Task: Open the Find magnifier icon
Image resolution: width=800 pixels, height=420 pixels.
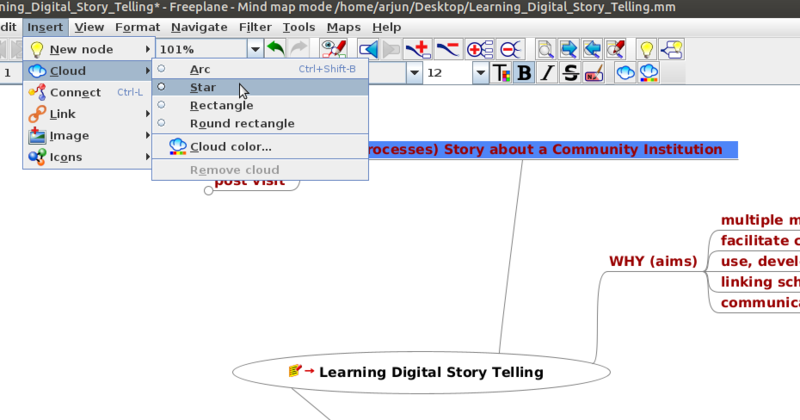Action: point(545,50)
